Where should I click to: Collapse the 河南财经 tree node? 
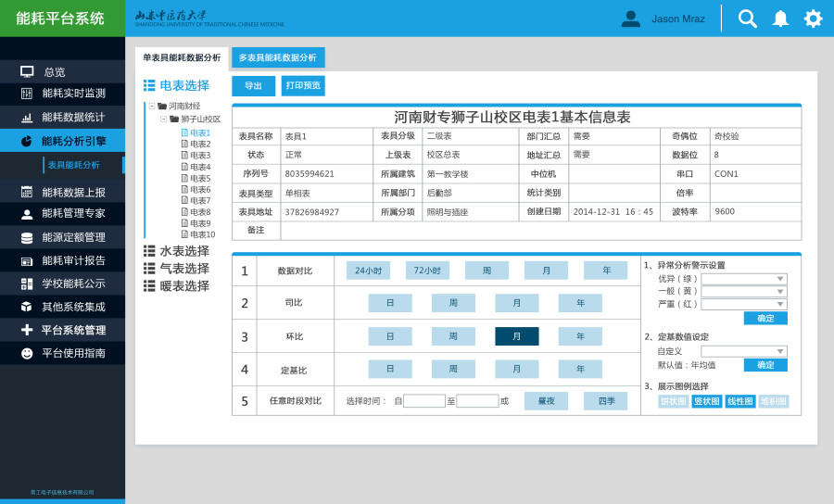152,107
